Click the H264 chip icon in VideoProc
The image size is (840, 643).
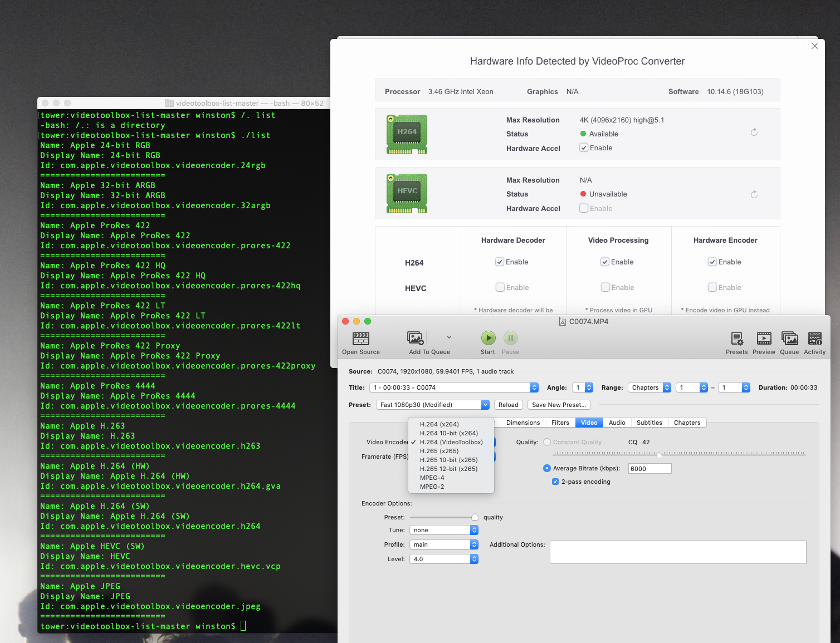tap(407, 134)
